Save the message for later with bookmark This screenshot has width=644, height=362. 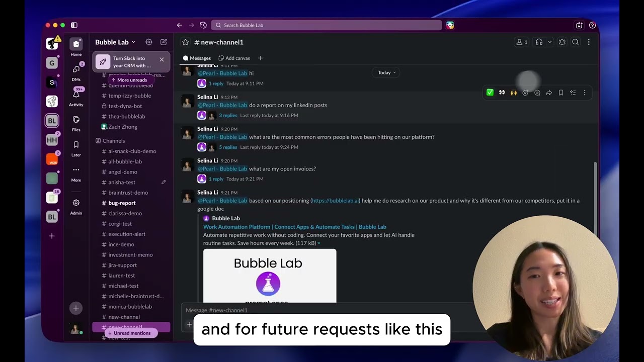pos(561,93)
